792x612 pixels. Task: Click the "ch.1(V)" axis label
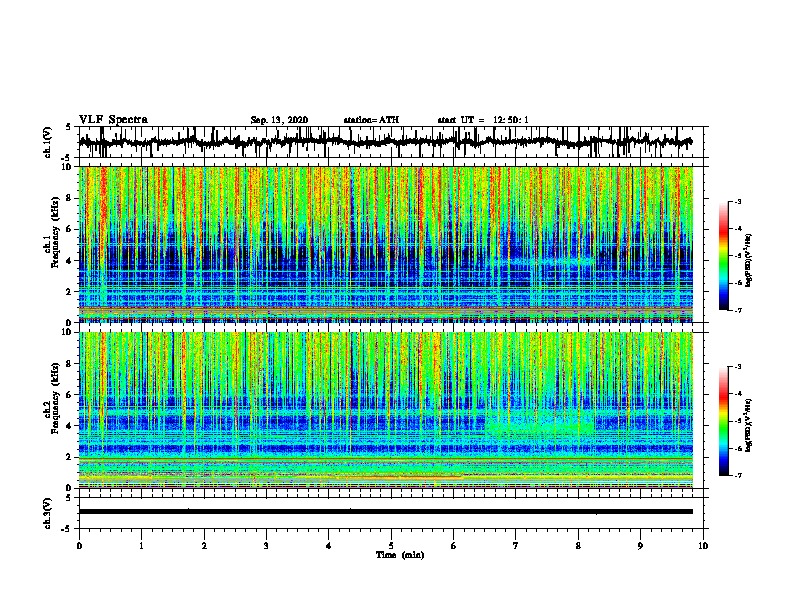(48, 142)
